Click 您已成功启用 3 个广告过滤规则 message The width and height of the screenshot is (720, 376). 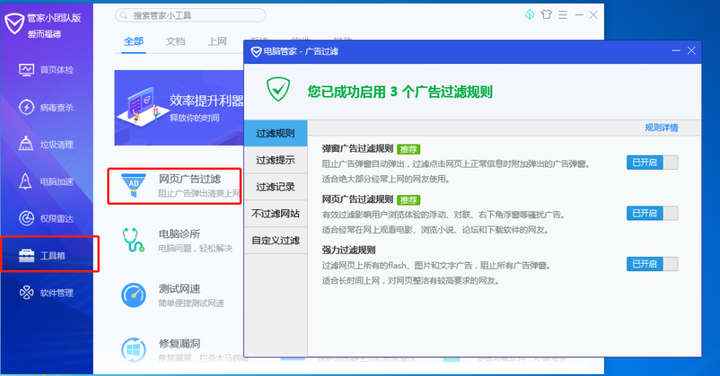[x=400, y=91]
